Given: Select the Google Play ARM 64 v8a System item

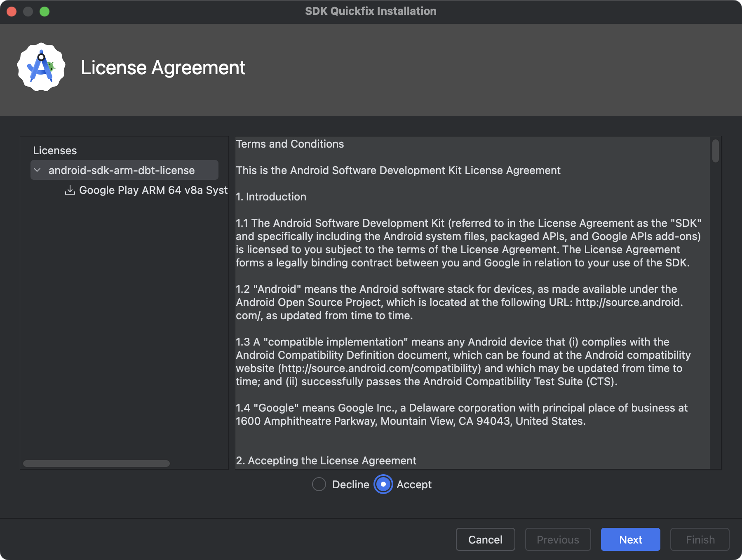Looking at the screenshot, I should [153, 190].
